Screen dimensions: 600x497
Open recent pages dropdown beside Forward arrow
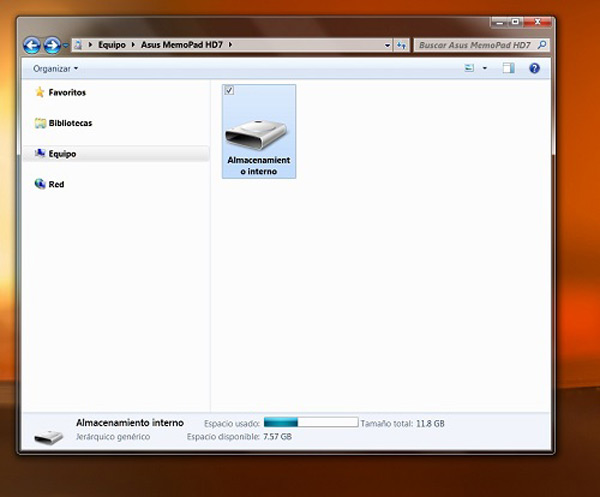pos(65,46)
